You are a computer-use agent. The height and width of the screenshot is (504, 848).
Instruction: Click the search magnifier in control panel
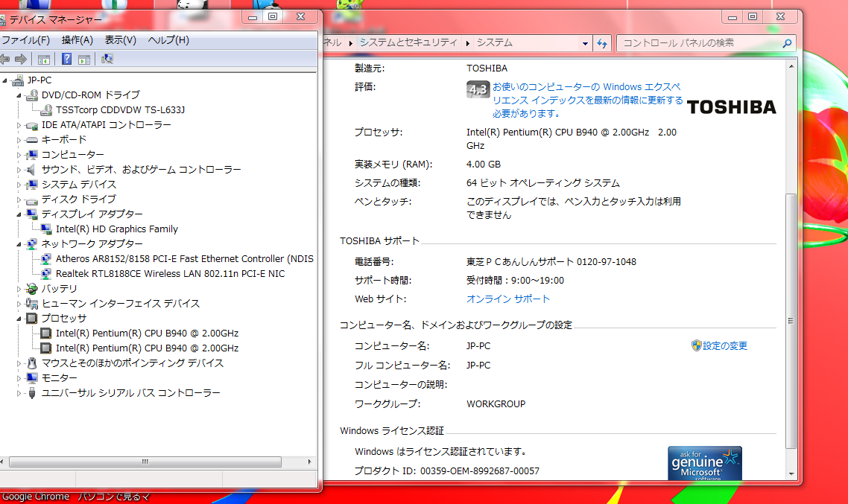[788, 43]
